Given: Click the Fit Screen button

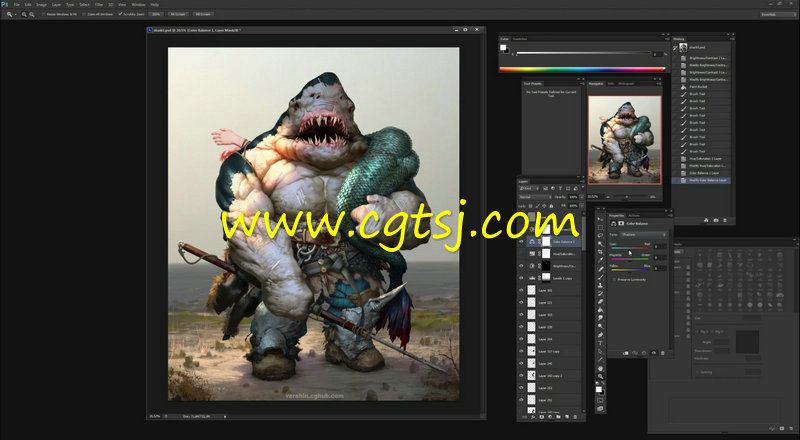Looking at the screenshot, I should pos(178,14).
